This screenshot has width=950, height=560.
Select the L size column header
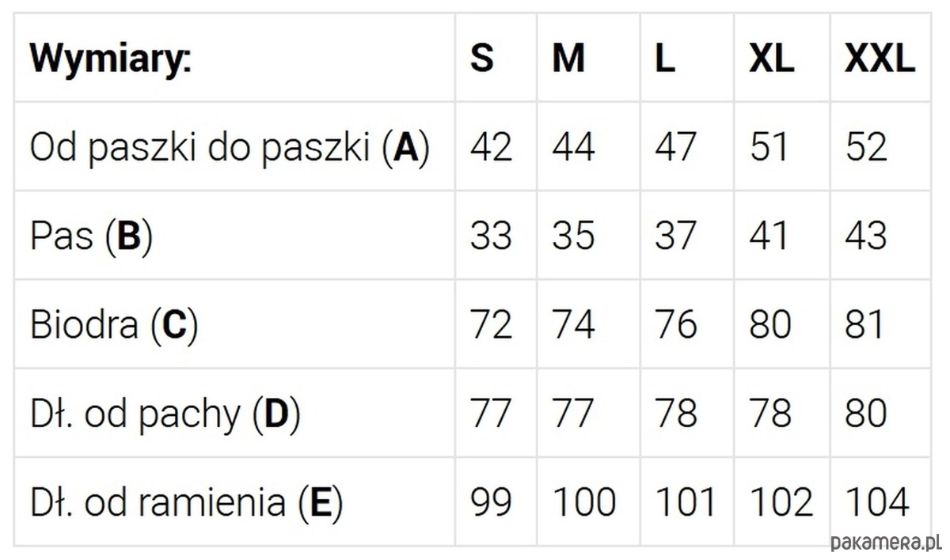point(665,58)
